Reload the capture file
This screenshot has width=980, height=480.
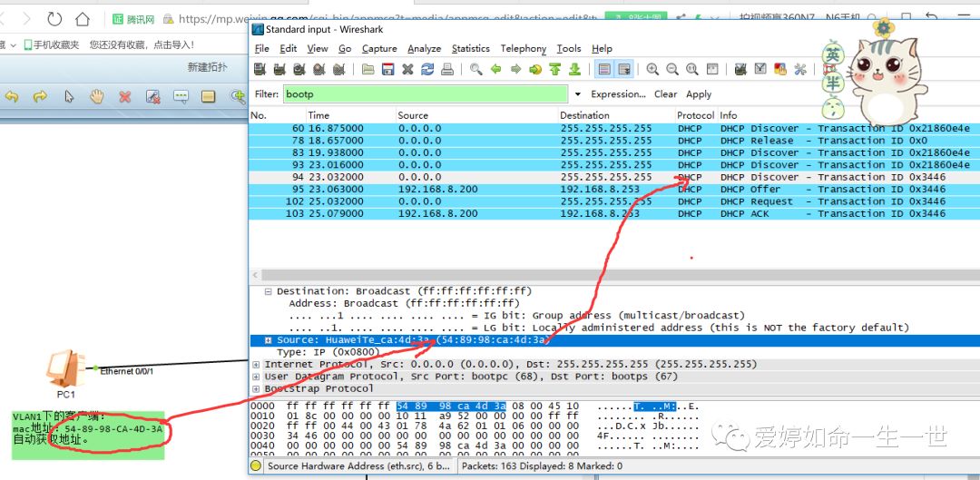pos(426,69)
